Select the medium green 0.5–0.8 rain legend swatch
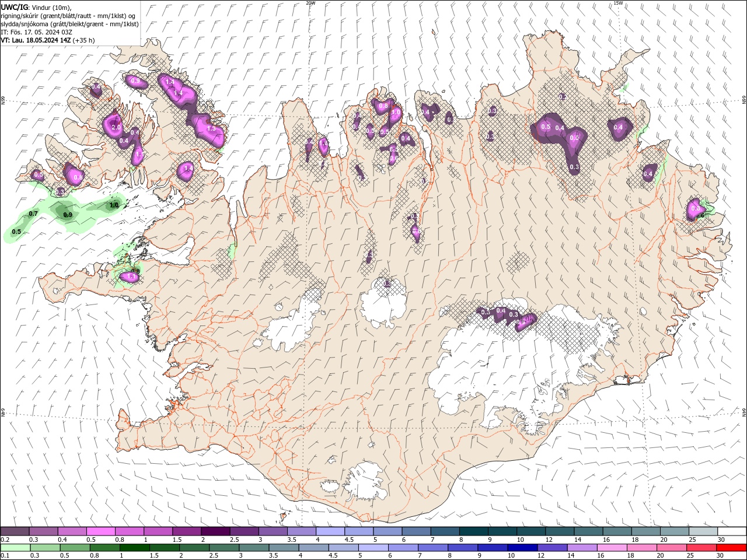The image size is (747, 560). pyautogui.click(x=75, y=548)
